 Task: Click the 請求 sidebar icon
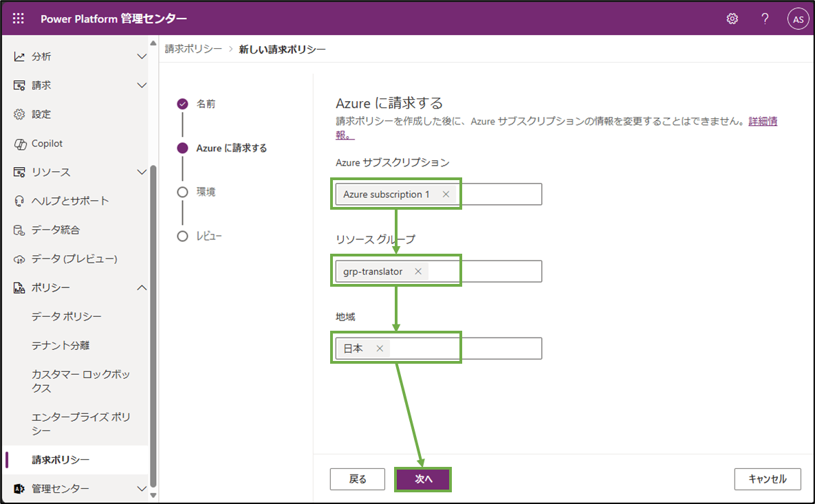point(19,85)
